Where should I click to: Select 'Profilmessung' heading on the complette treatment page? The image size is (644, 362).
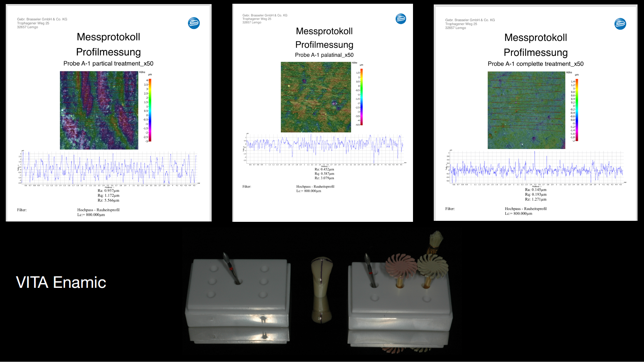536,53
